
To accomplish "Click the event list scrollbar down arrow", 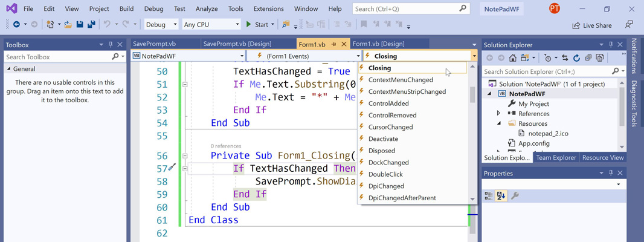I will tap(472, 199).
